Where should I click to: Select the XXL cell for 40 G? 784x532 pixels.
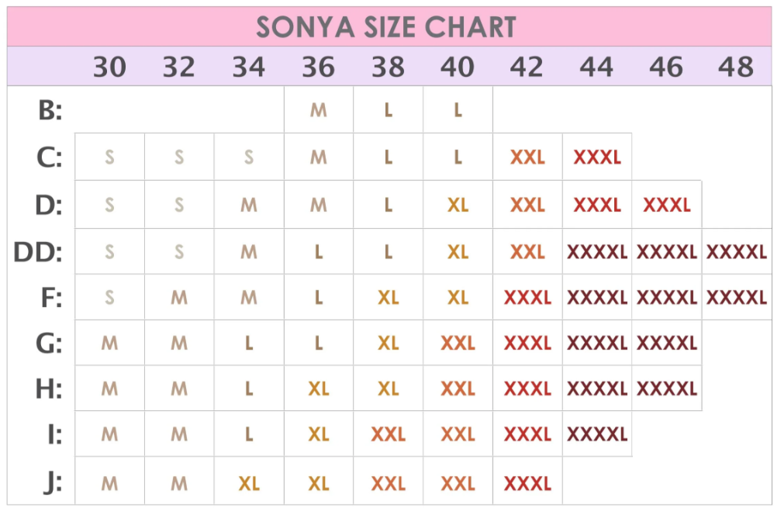click(x=458, y=343)
